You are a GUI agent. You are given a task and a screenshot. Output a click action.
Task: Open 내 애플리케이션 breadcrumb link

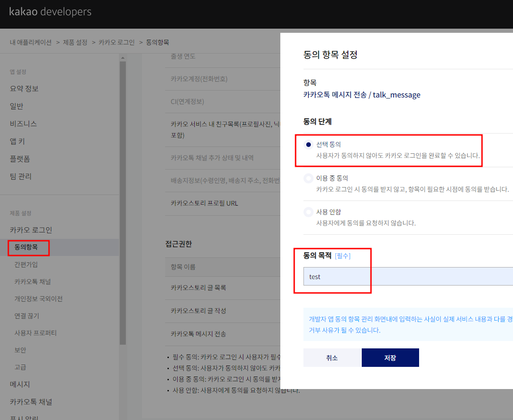[31, 43]
